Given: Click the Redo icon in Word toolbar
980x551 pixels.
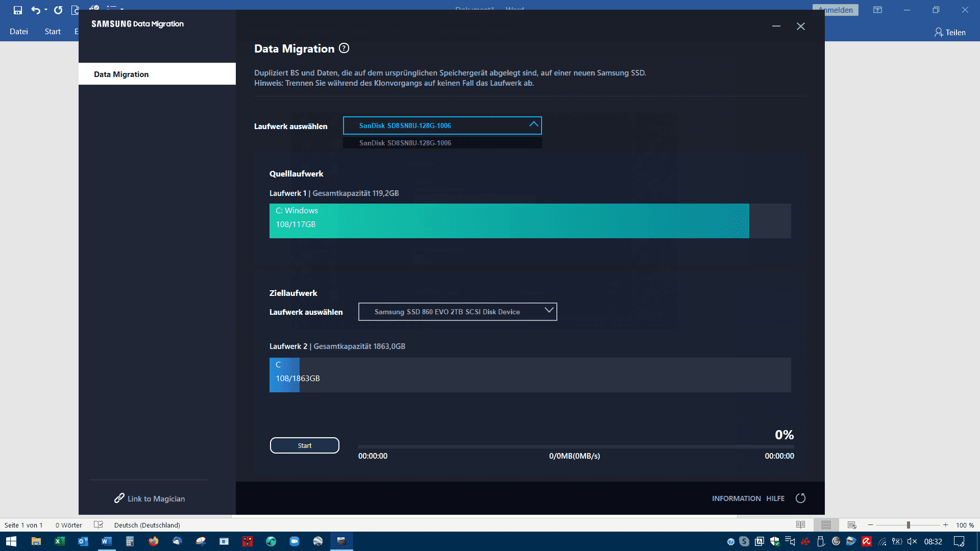Looking at the screenshot, I should (58, 10).
